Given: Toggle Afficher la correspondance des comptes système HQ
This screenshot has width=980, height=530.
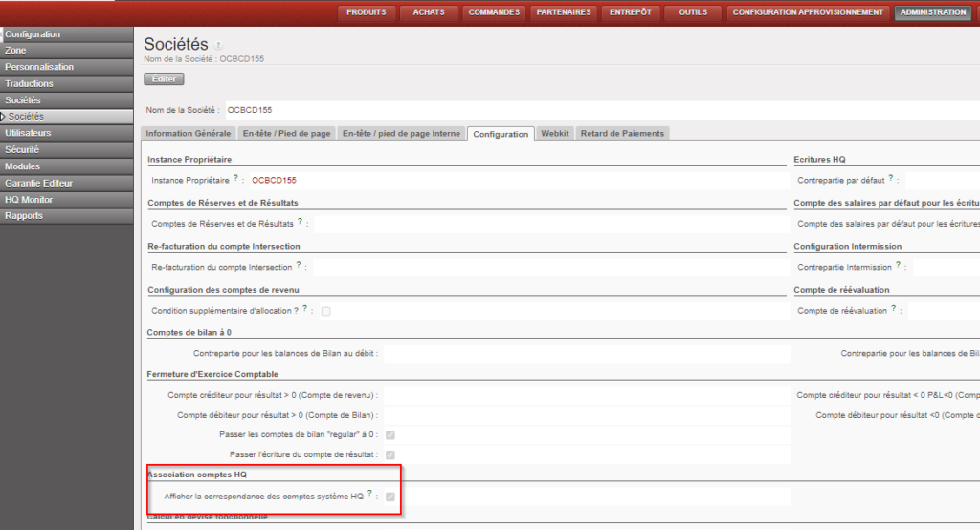Looking at the screenshot, I should tap(390, 497).
